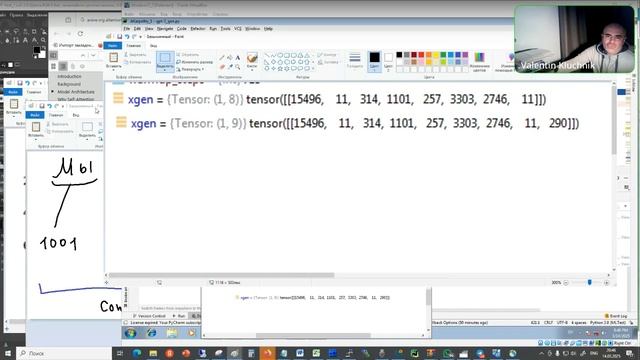The height and width of the screenshot is (360, 640).
Task: Click Undo arrow in front Paint quick access
Action: [127, 37]
